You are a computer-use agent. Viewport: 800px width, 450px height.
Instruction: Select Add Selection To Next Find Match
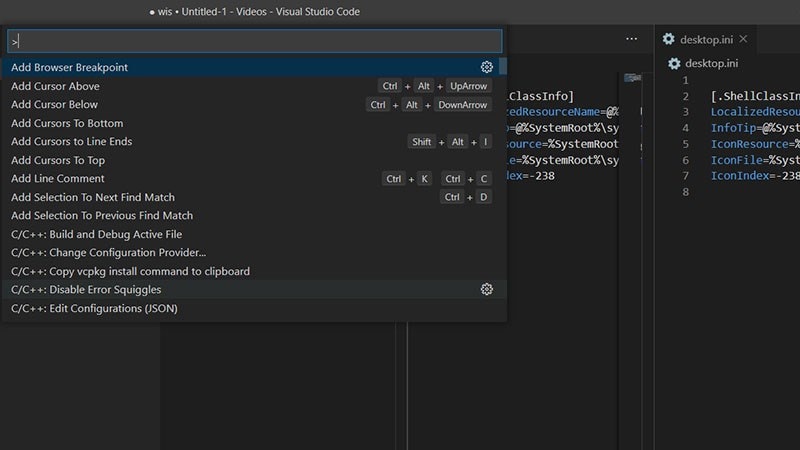[x=254, y=197]
